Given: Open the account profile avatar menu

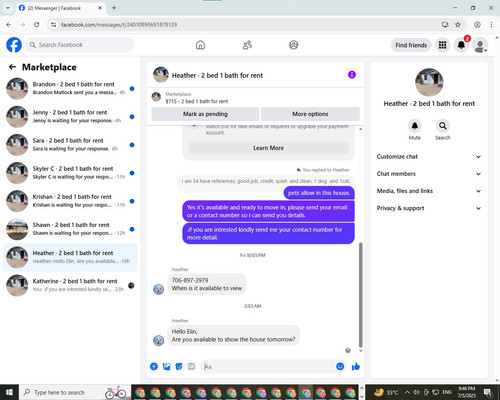Looking at the screenshot, I should coord(480,45).
